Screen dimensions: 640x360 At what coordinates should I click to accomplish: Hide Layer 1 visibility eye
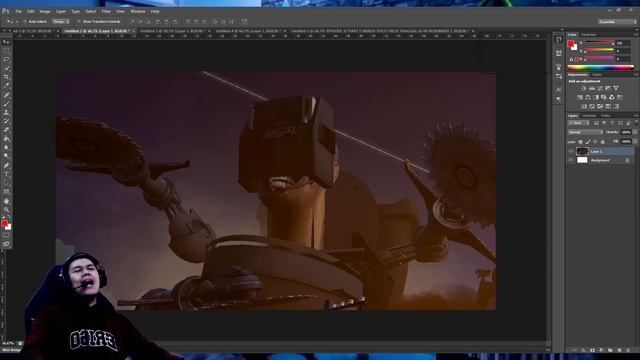[571, 151]
